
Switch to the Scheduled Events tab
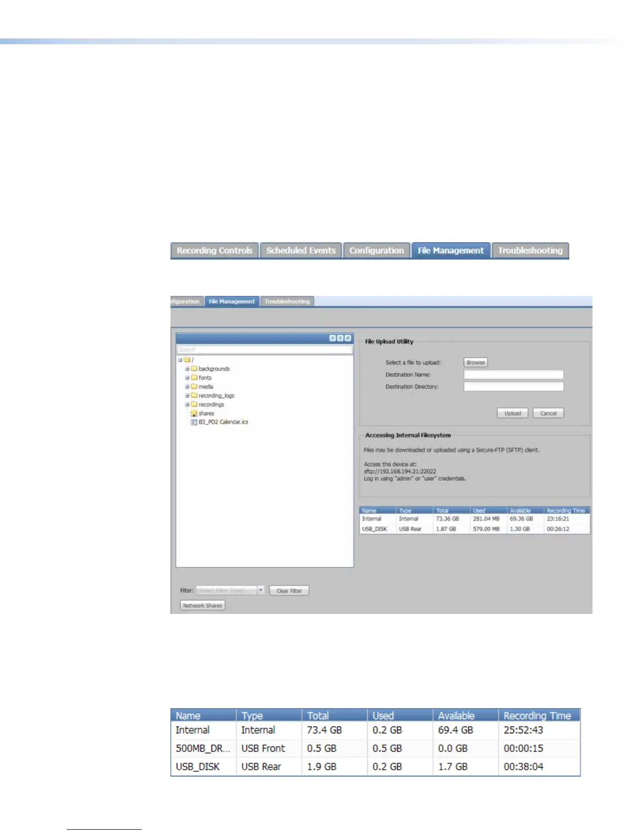(x=301, y=251)
